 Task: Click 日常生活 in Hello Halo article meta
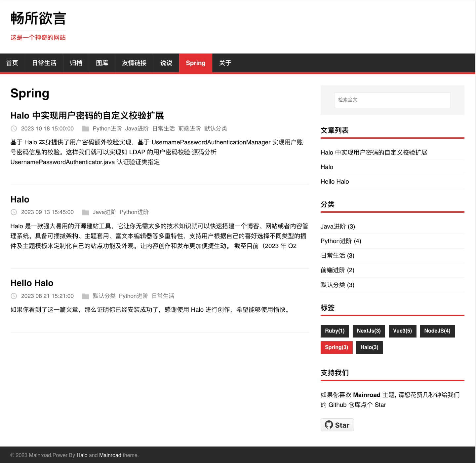point(163,296)
